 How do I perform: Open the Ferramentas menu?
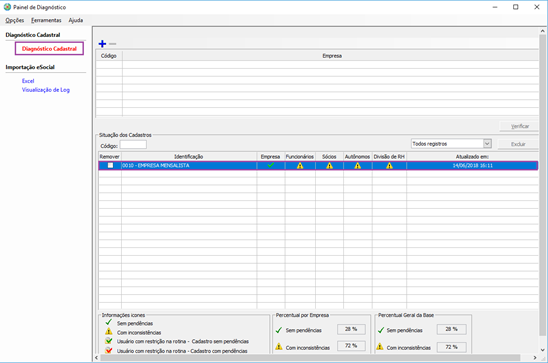click(46, 20)
